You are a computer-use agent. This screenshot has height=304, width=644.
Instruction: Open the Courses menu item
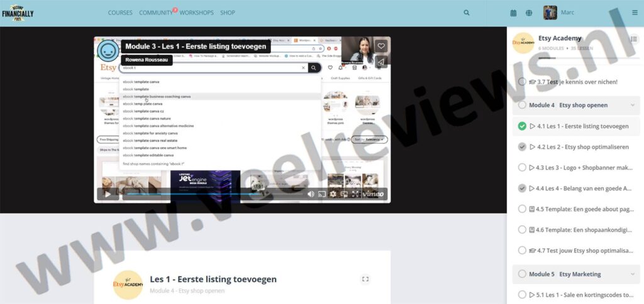(120, 13)
